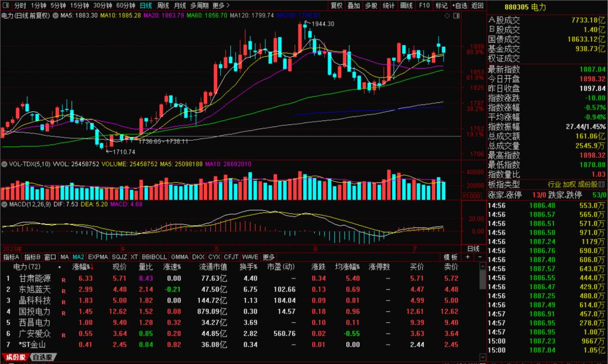Click the 1944.30 high price label
The height and width of the screenshot is (364, 608).
(x=323, y=24)
